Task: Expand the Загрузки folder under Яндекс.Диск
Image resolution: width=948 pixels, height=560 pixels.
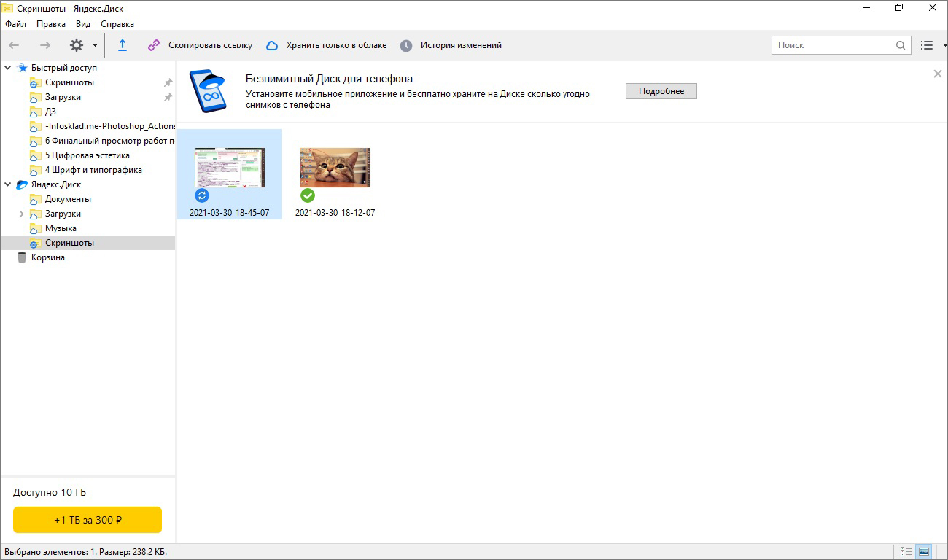Action: tap(21, 214)
